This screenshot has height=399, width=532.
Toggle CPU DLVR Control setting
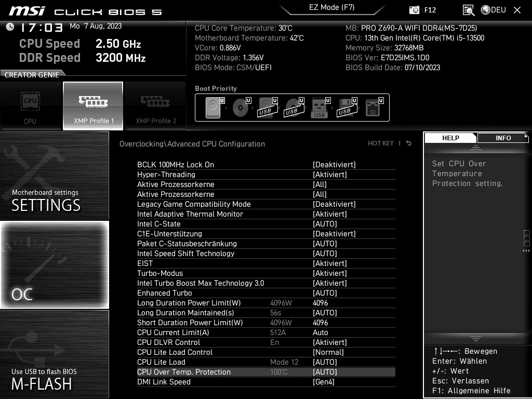point(266,342)
